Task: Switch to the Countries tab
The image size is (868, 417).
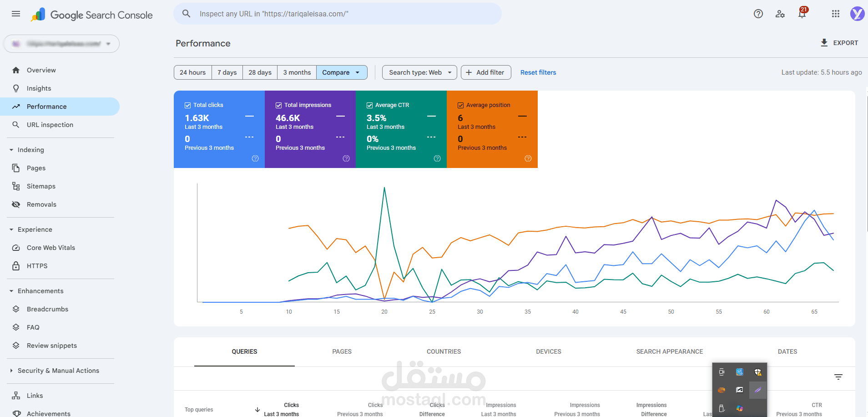Action: 444,351
